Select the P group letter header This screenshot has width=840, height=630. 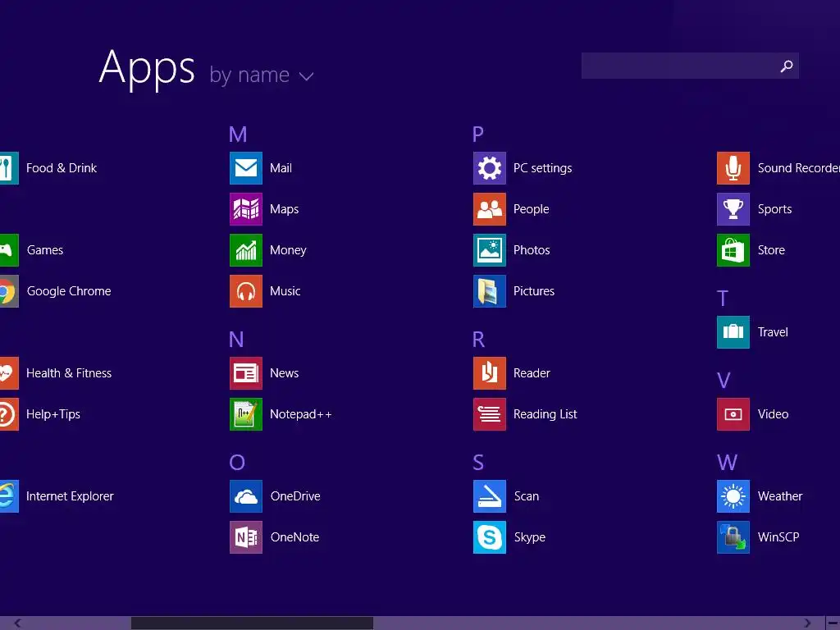(x=478, y=135)
